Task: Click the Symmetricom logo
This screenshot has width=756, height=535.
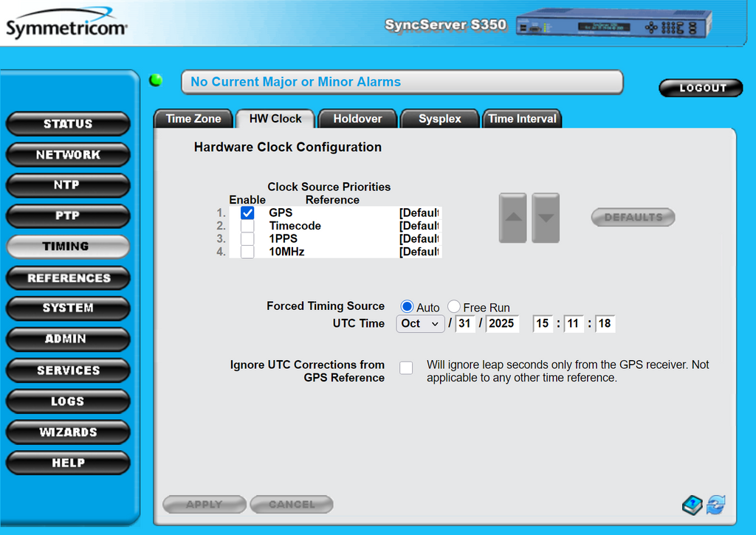Action: (66, 27)
